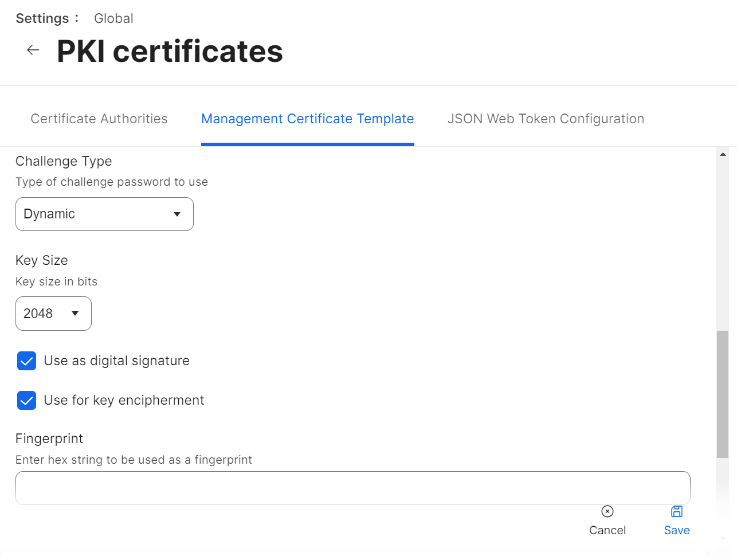
Task: Select the Management Certificate Template tab
Action: (307, 119)
